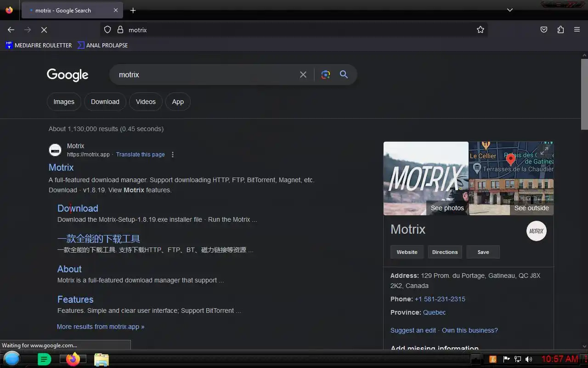Click the Directions button
This screenshot has width=588, height=368.
[x=445, y=252]
